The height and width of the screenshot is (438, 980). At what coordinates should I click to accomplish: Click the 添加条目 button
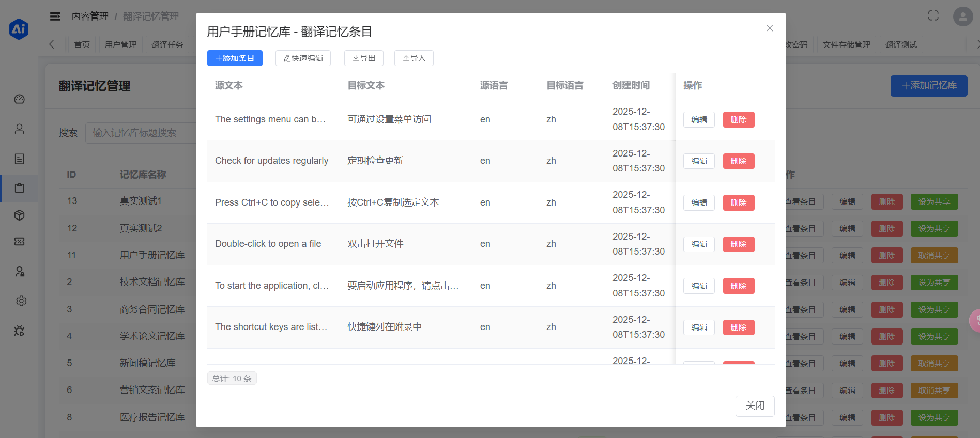tap(235, 58)
